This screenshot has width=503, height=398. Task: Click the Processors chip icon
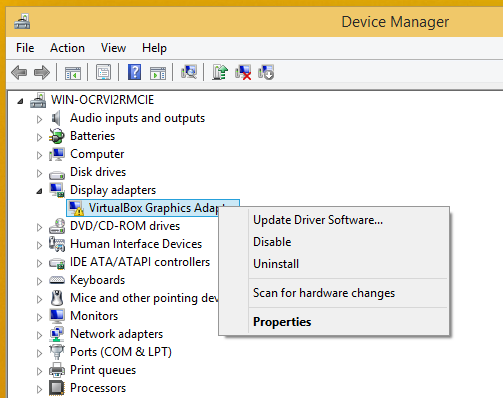pos(57,388)
